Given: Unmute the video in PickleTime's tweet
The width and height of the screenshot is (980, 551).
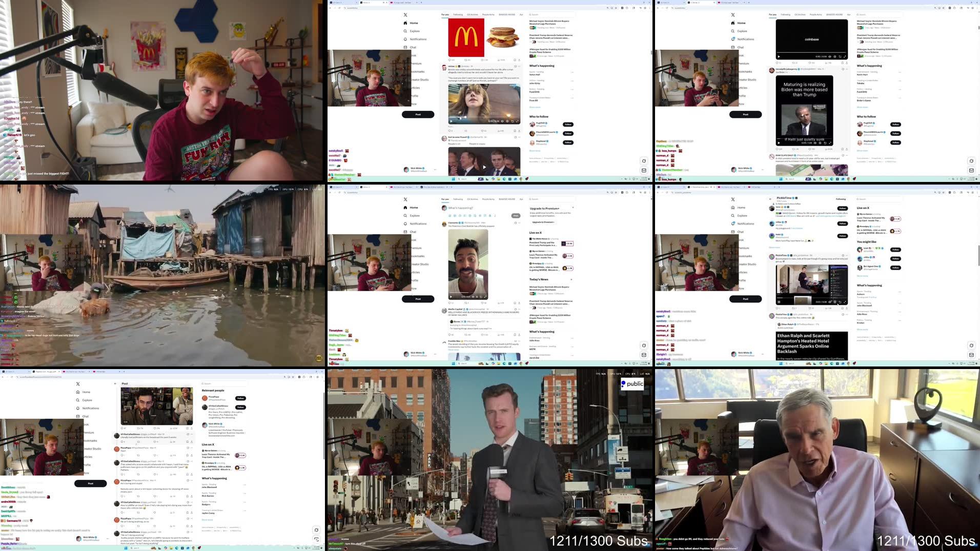Looking at the screenshot, I should 830,302.
